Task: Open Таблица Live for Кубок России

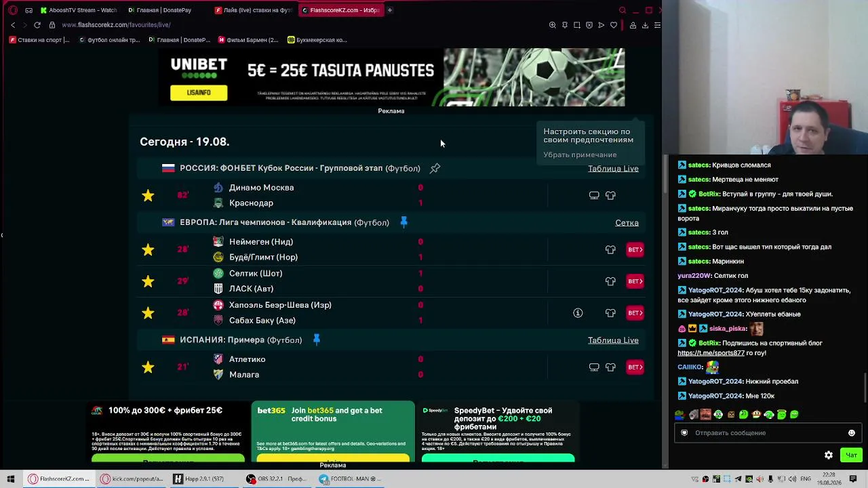Action: click(613, 168)
